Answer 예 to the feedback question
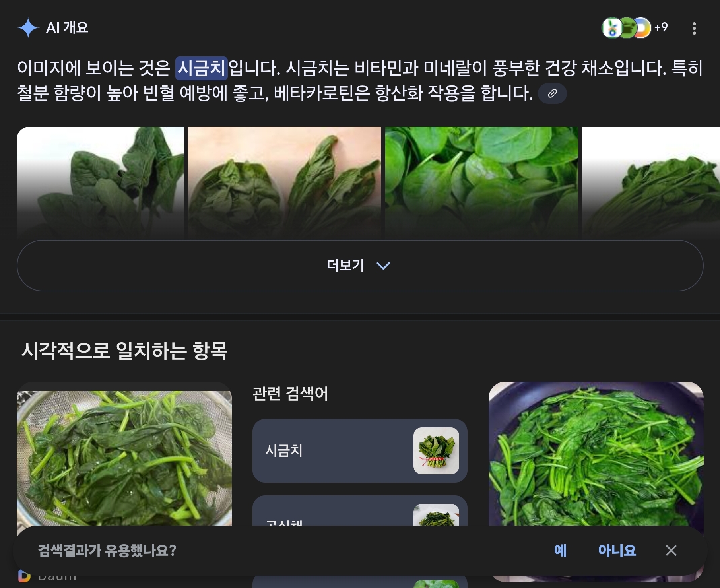The height and width of the screenshot is (588, 720). click(x=560, y=550)
